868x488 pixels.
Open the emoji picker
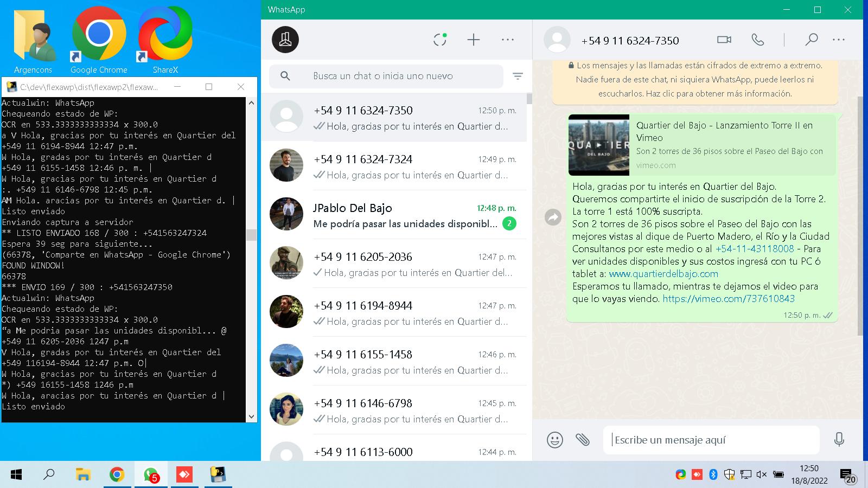pos(555,440)
